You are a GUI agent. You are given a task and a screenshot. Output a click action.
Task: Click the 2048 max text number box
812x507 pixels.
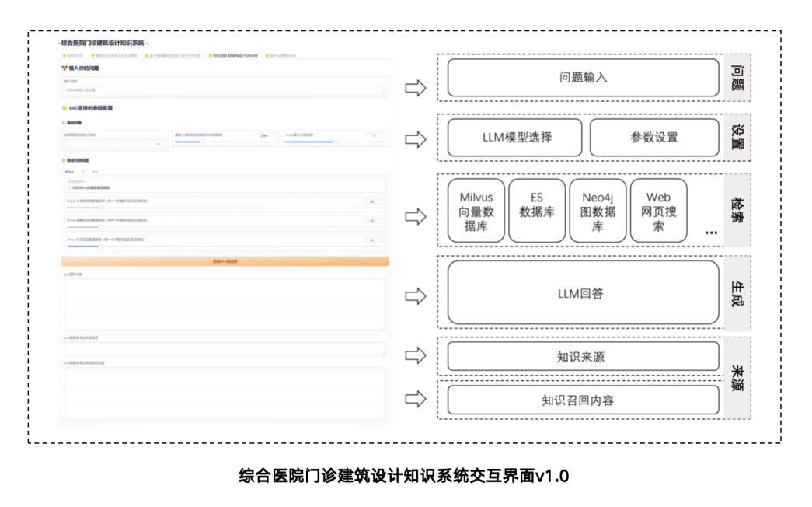pos(265,135)
